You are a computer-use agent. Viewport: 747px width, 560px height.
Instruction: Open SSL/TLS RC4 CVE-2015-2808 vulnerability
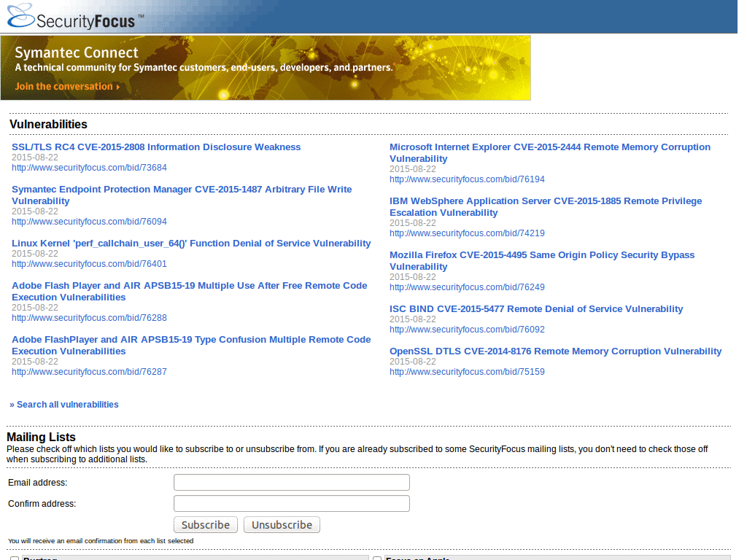(x=156, y=147)
